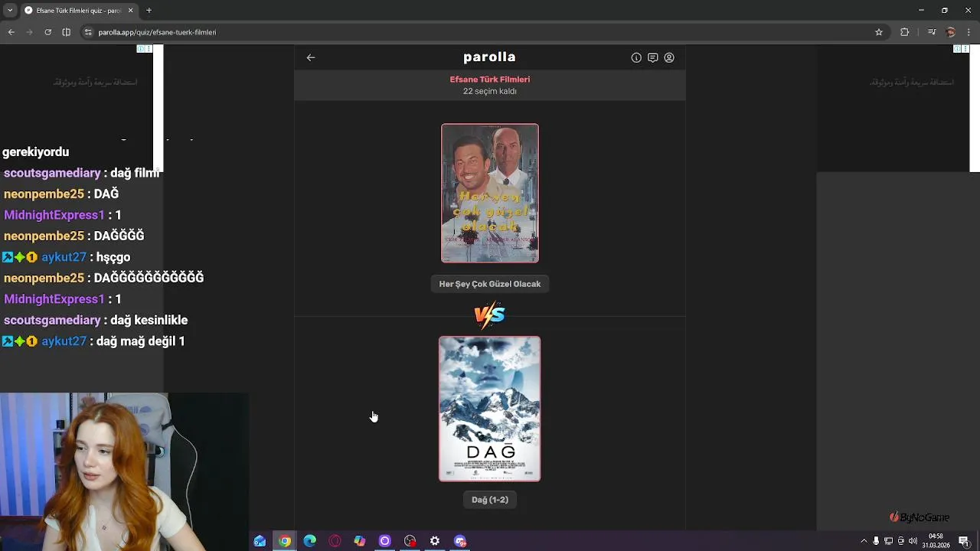The image size is (980, 551).
Task: Pick the Dağ movie poster
Action: [x=490, y=409]
